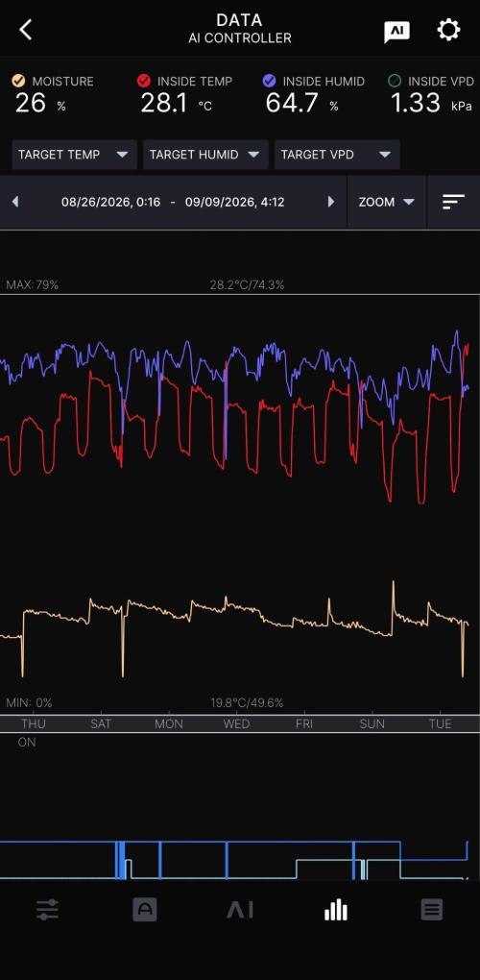This screenshot has height=980, width=480.
Task: Open the ZOOM dropdown
Action: 386,202
